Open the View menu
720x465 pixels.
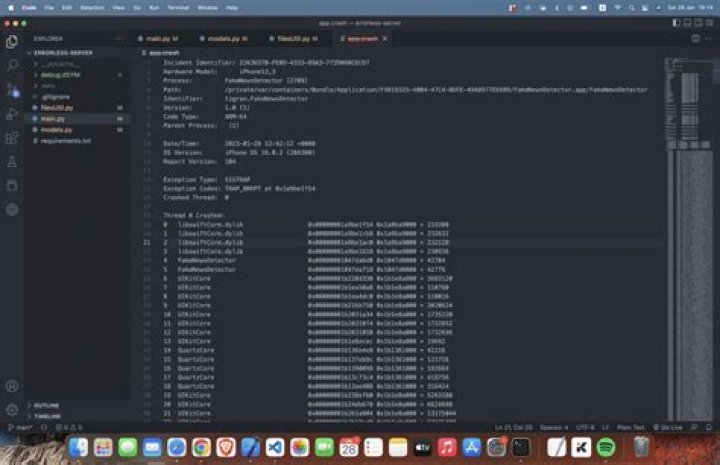[x=119, y=8]
